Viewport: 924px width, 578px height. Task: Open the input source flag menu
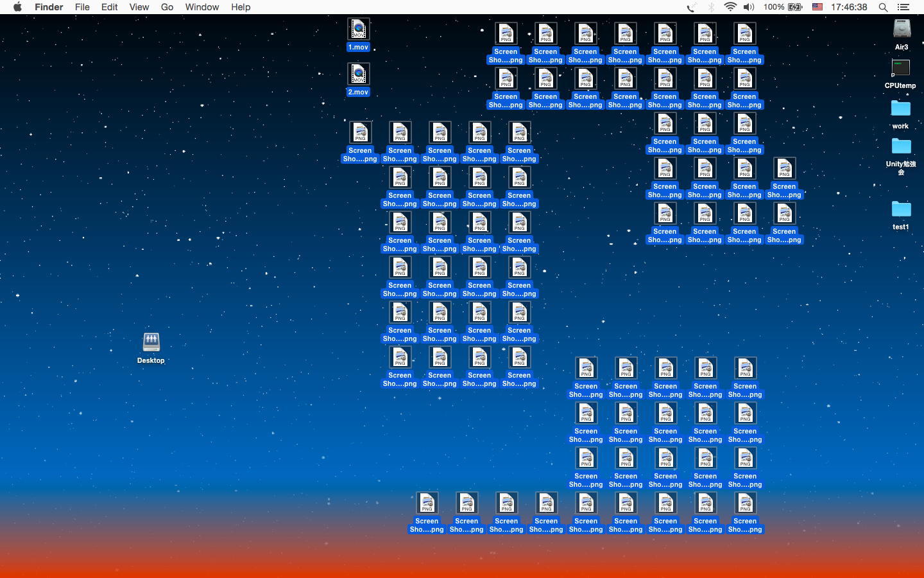[x=817, y=7]
